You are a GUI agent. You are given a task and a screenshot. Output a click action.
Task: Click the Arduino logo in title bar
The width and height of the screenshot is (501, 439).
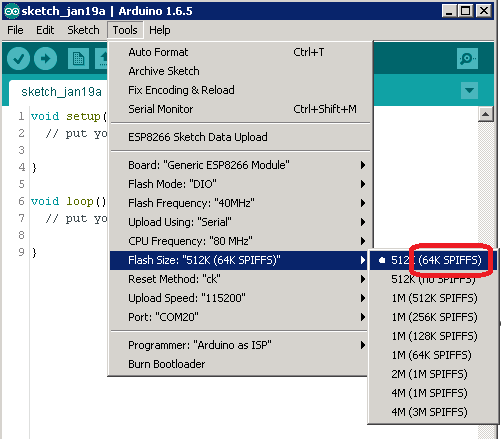[12, 11]
